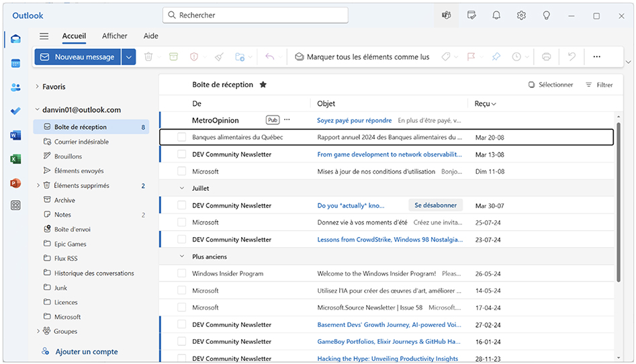This screenshot has width=636, height=364.
Task: Open the settings gear icon
Action: click(x=521, y=15)
